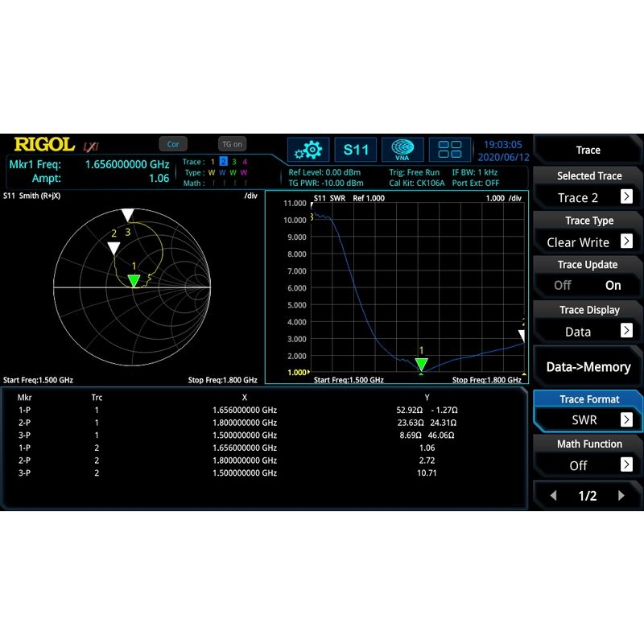Viewport: 644px width, 644px height.
Task: Click Smith chart Start Freq:1.500 GHz label
Action: click(x=38, y=380)
